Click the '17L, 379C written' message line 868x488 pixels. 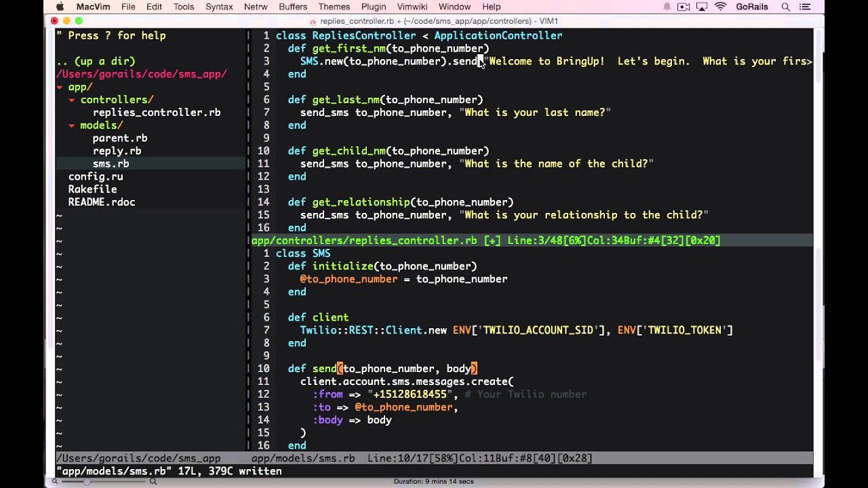pyautogui.click(x=169, y=471)
